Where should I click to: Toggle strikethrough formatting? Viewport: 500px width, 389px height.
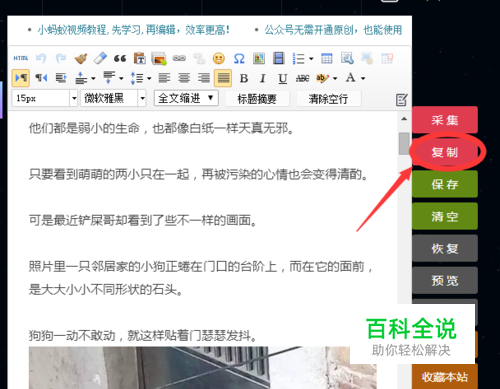point(302,78)
